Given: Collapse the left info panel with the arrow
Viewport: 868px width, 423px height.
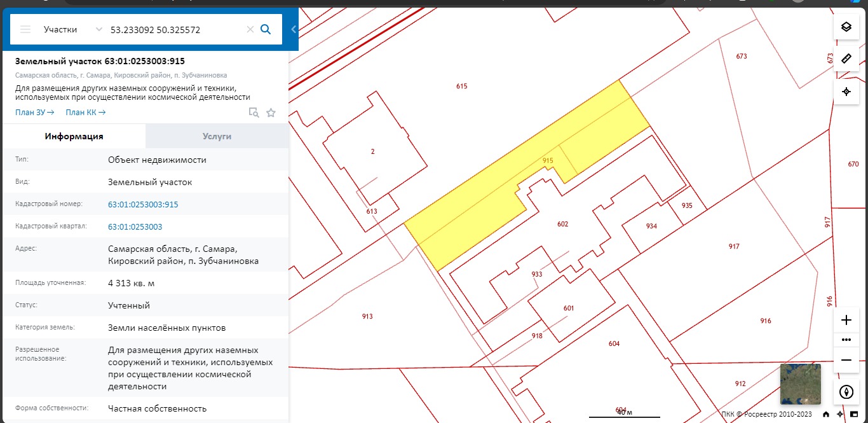Looking at the screenshot, I should (x=294, y=29).
